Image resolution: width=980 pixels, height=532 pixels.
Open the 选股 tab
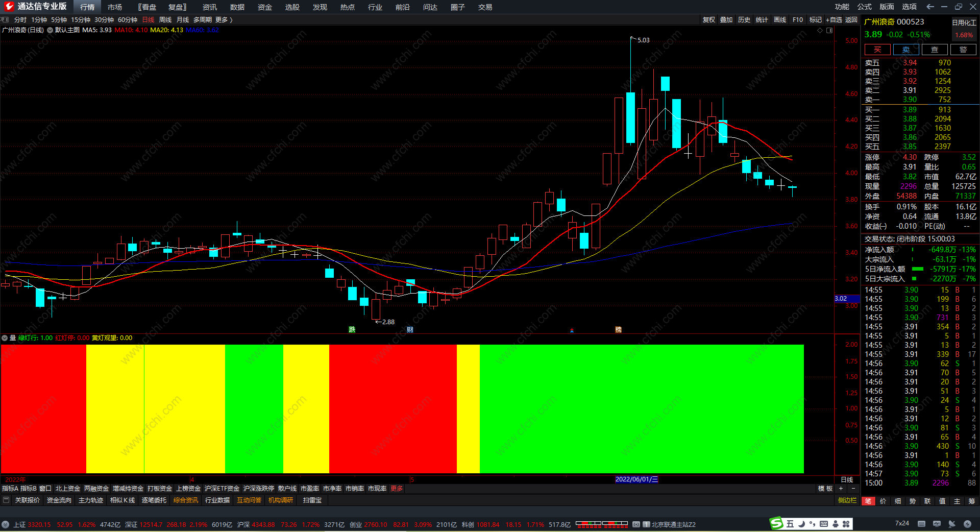click(292, 7)
